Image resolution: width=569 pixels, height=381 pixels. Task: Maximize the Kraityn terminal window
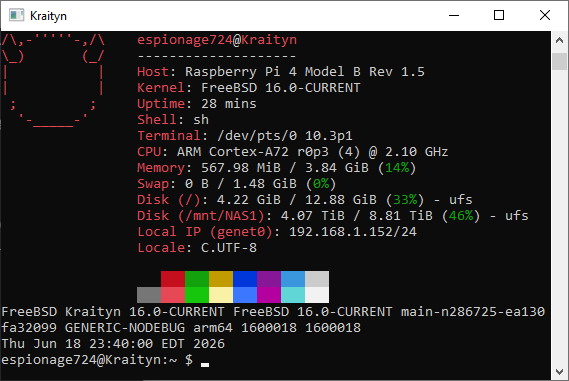click(x=499, y=15)
